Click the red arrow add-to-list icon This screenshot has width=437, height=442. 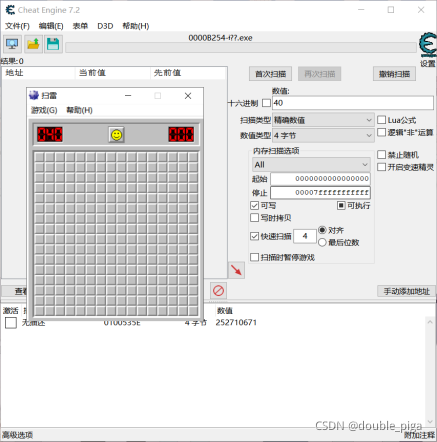tap(236, 270)
